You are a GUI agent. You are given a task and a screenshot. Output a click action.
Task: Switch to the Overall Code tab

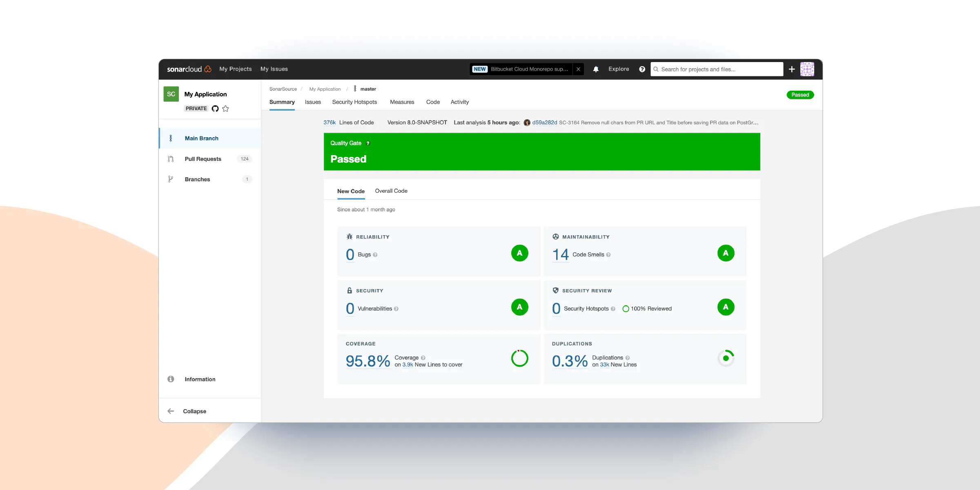[391, 191]
